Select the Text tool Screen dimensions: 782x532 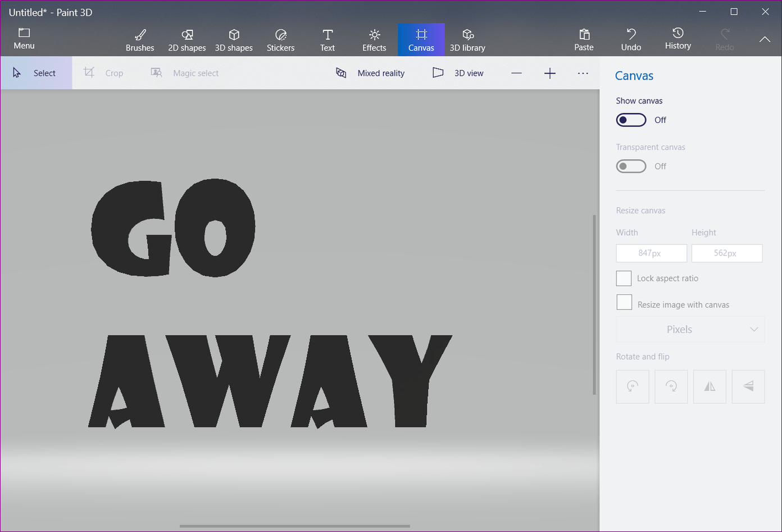click(328, 40)
